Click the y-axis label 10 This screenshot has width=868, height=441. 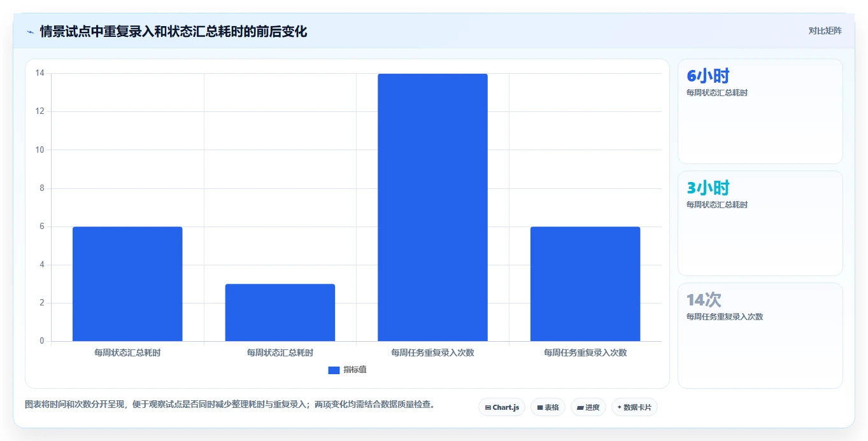point(40,150)
